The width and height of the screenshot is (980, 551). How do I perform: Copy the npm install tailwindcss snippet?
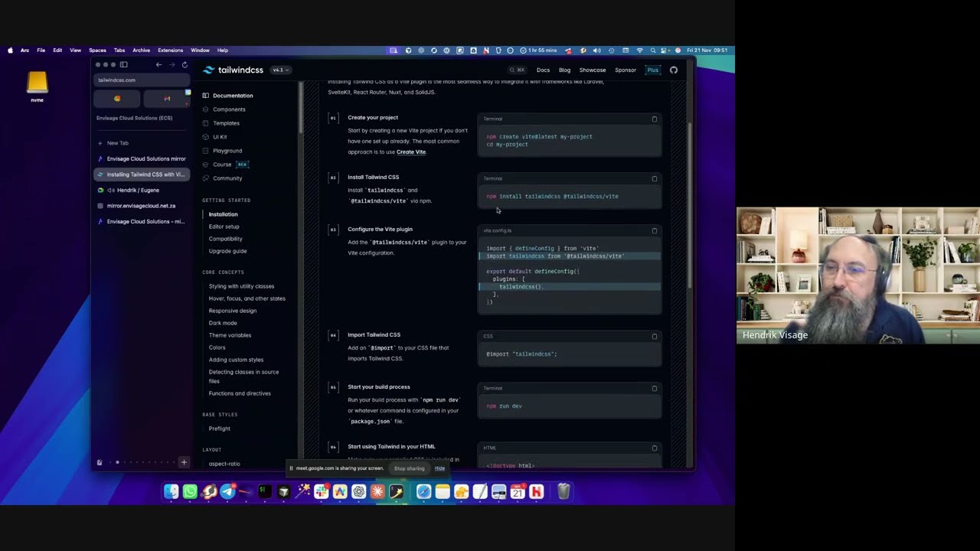[655, 178]
